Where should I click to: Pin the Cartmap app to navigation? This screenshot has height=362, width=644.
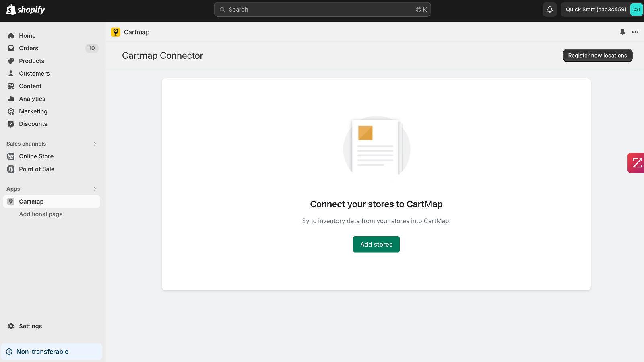623,32
